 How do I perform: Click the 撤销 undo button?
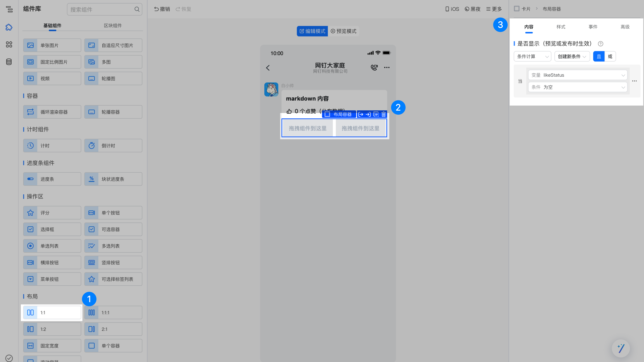tap(162, 9)
